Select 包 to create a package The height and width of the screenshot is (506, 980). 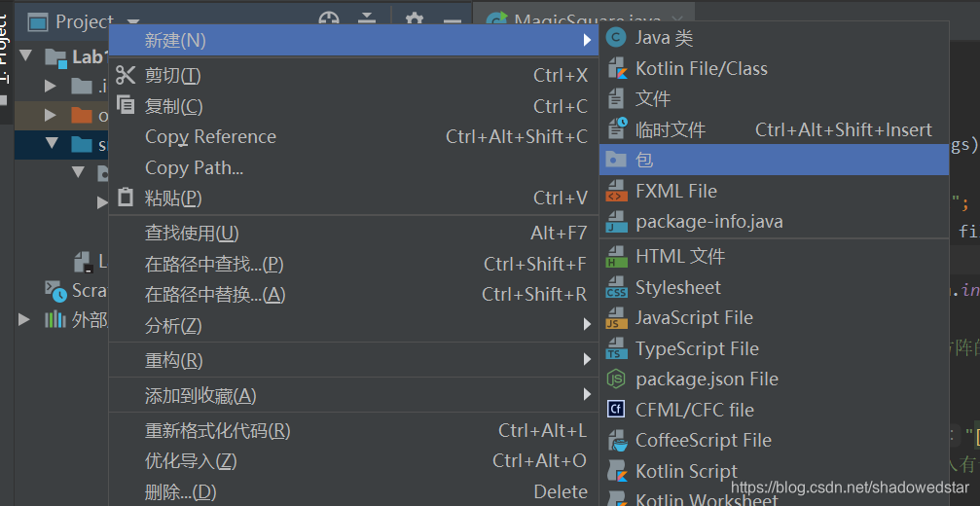tap(774, 160)
